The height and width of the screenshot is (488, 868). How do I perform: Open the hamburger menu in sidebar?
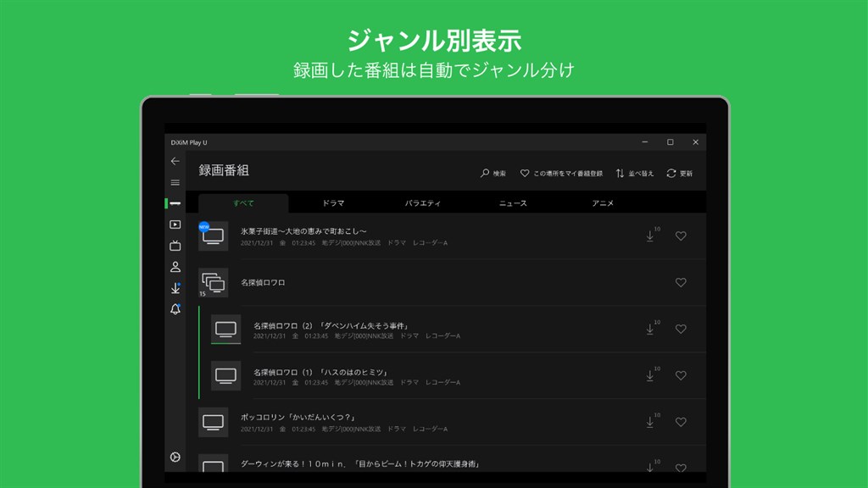(175, 183)
